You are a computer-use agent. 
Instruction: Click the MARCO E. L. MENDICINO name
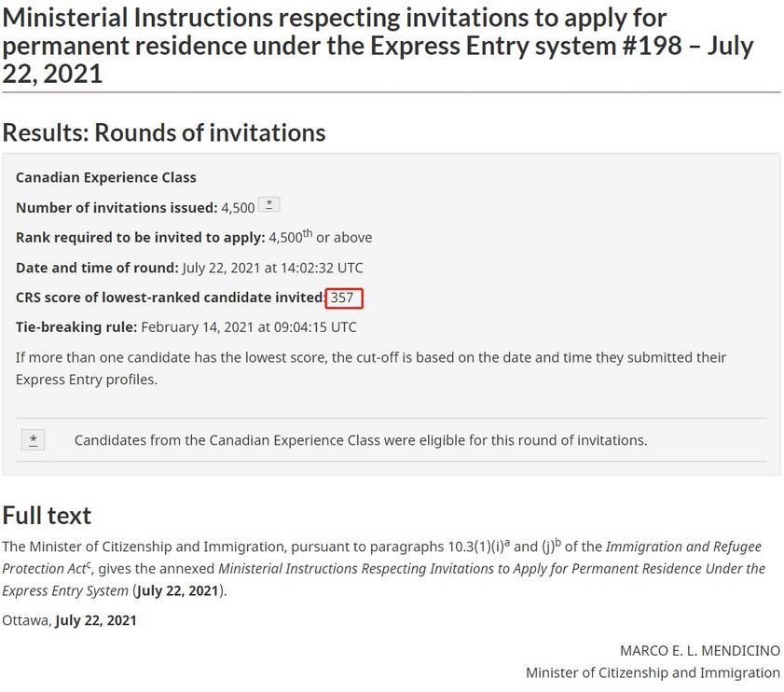pos(700,650)
